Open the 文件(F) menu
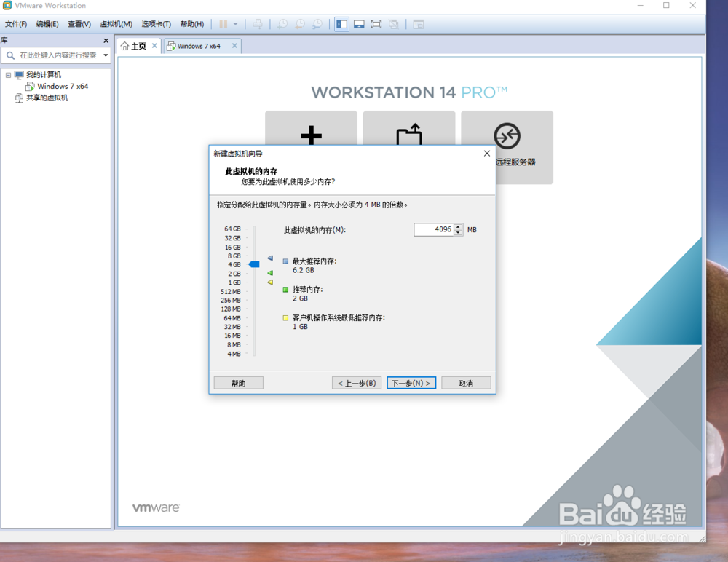Screen dimensions: 728x562 click(16, 24)
